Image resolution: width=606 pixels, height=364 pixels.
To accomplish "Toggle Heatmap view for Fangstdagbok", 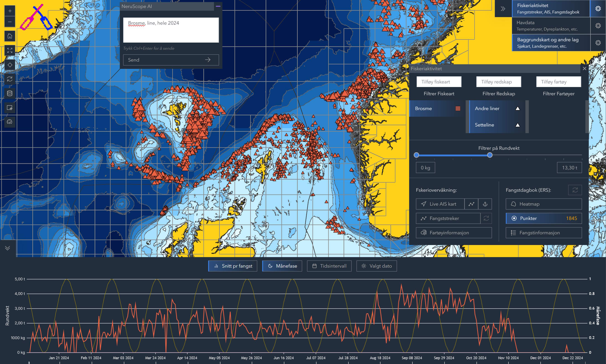I will pyautogui.click(x=544, y=204).
